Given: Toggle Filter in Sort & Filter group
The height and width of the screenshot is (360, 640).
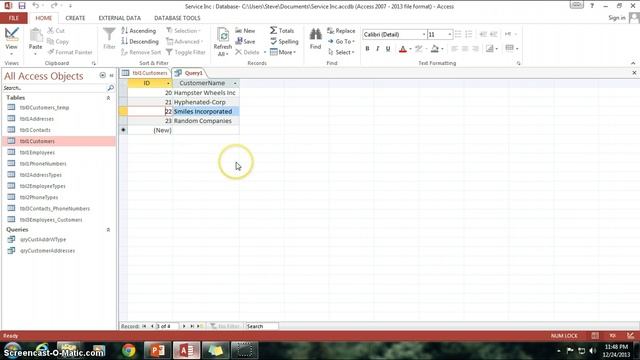Looking at the screenshot, I should tap(186, 52).
